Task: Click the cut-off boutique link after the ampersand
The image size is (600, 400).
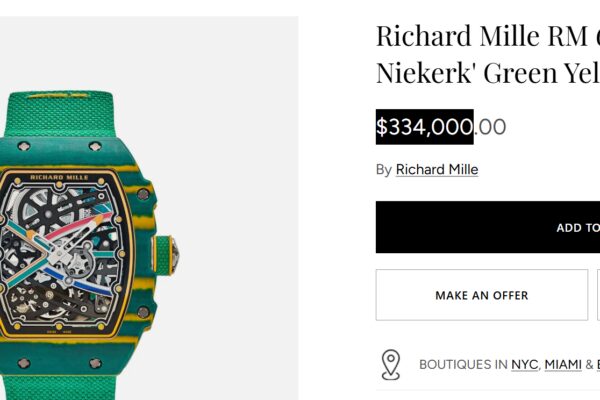Action: [597, 365]
